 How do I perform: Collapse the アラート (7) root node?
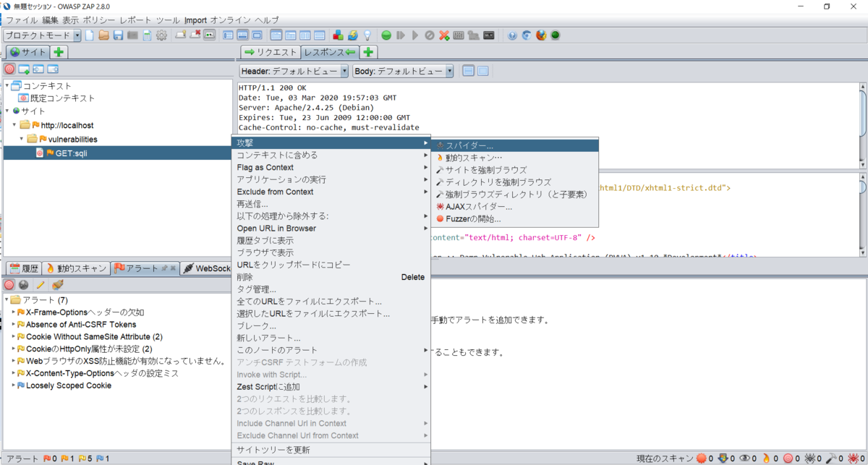tap(7, 299)
